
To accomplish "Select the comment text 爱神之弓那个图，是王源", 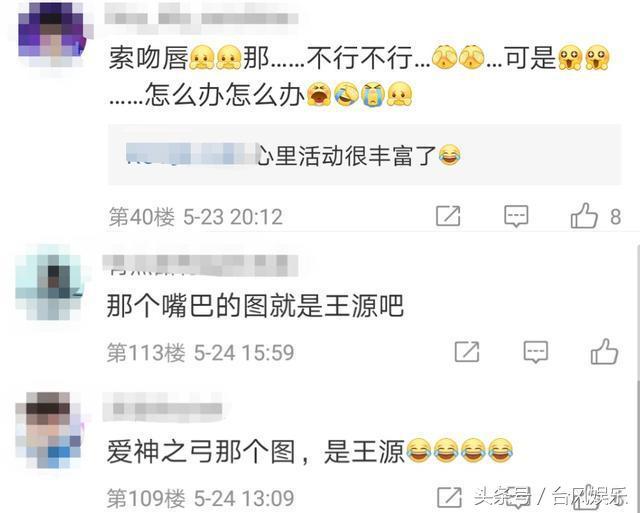I will (256, 452).
